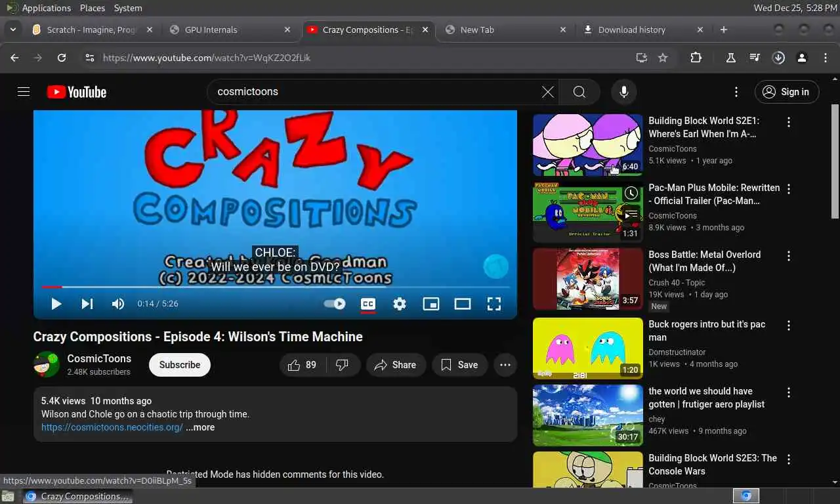This screenshot has height=504, width=840.
Task: Open more actions ellipsis below the video
Action: [x=505, y=365]
